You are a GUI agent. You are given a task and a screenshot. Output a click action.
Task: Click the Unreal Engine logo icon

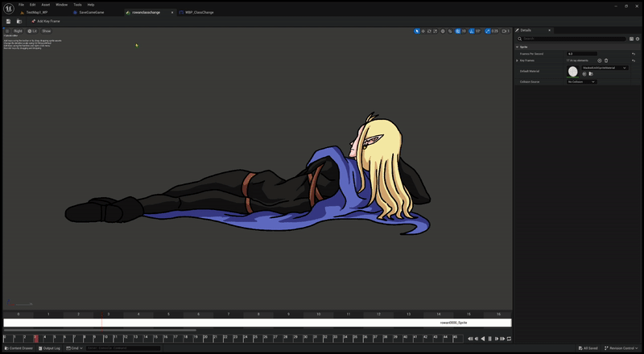pyautogui.click(x=8, y=8)
